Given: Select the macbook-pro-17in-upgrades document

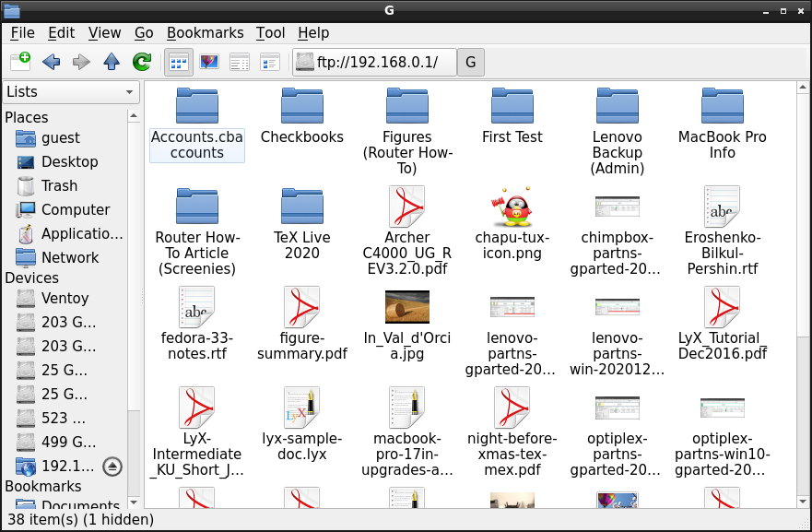Looking at the screenshot, I should (407, 432).
